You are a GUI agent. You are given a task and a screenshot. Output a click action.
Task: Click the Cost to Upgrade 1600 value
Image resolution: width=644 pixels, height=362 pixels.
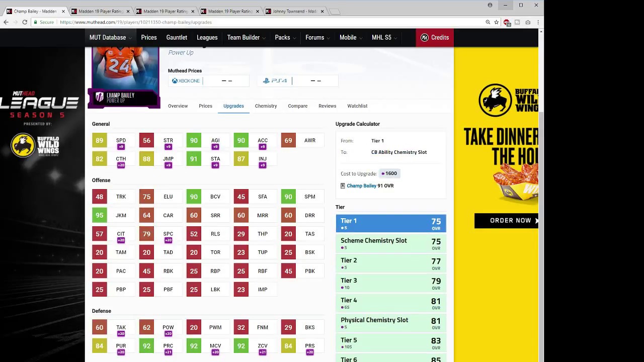(x=389, y=173)
